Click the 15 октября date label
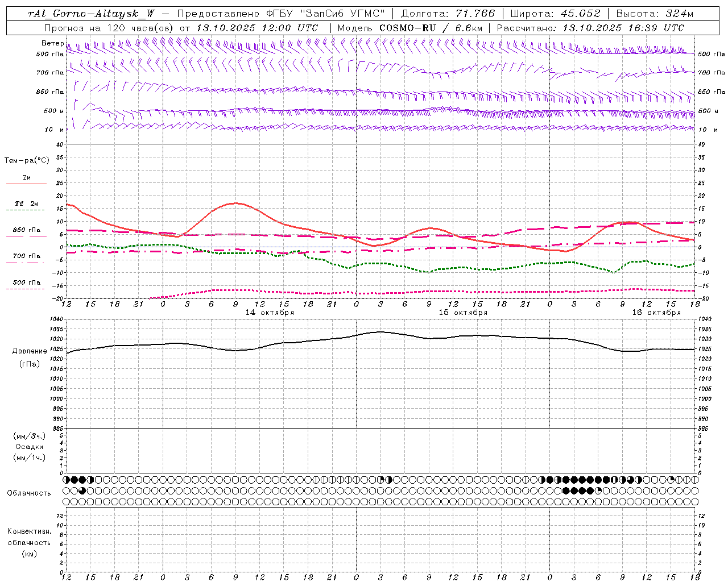 click(463, 312)
